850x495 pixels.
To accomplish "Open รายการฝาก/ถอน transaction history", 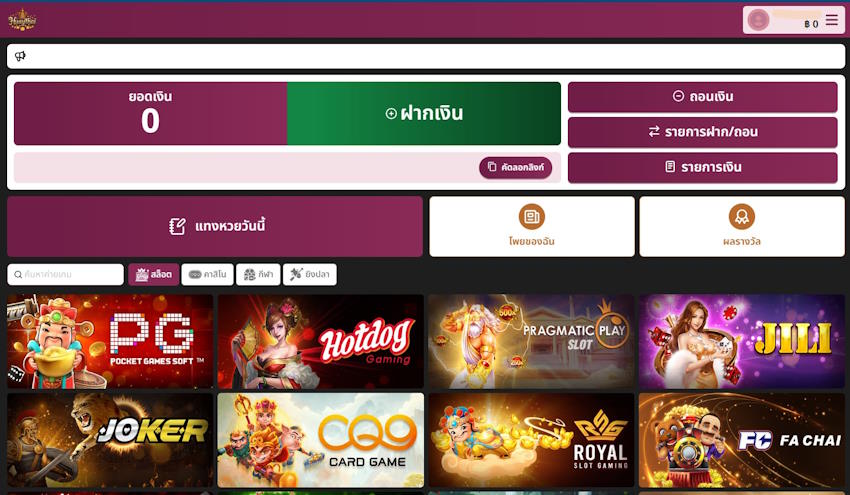I will [703, 132].
